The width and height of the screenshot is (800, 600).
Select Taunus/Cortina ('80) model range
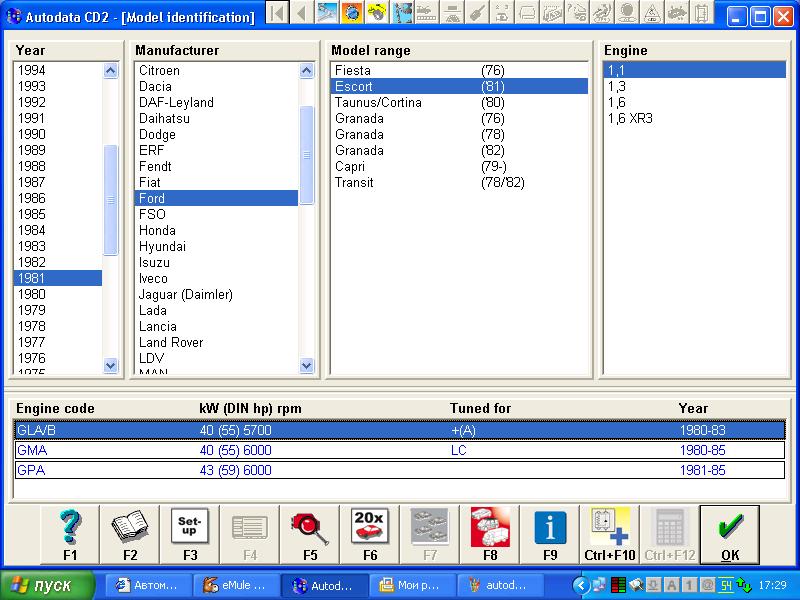click(459, 103)
